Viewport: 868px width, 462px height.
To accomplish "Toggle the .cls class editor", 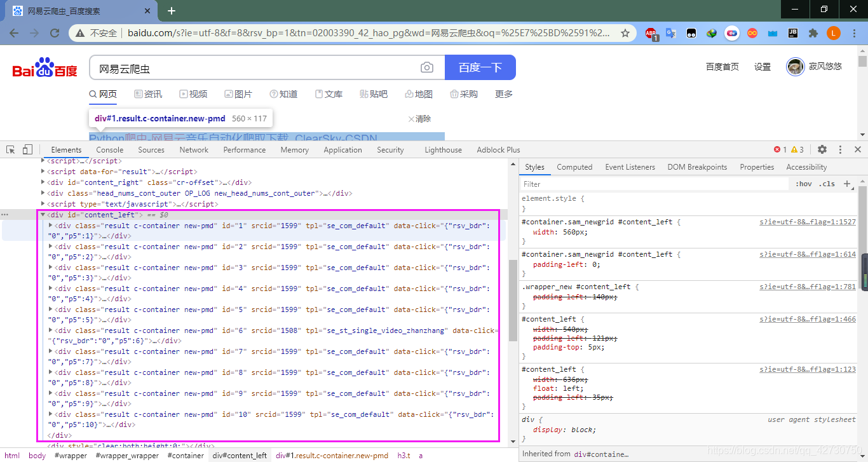I will 827,184.
